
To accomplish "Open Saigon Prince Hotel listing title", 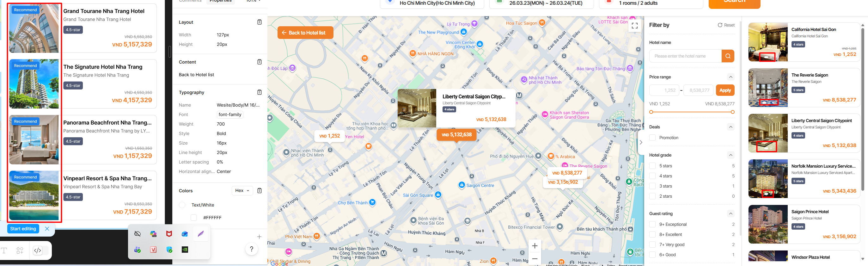I will point(810,212).
